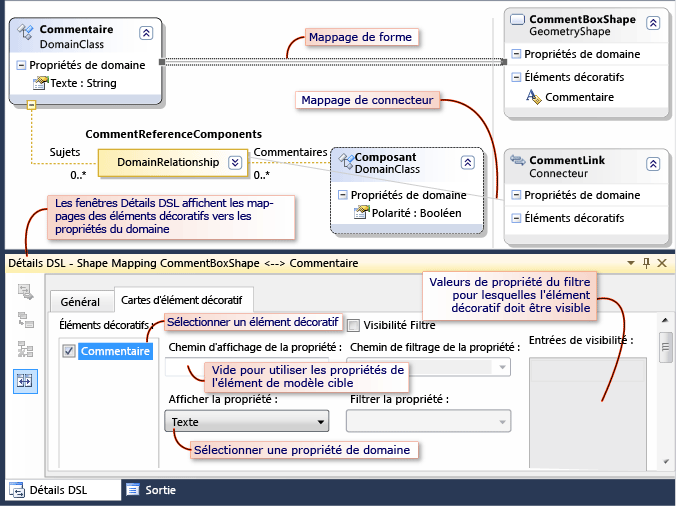Open the Afficher la propriété dropdown
676x506 pixels.
pyautogui.click(x=247, y=422)
